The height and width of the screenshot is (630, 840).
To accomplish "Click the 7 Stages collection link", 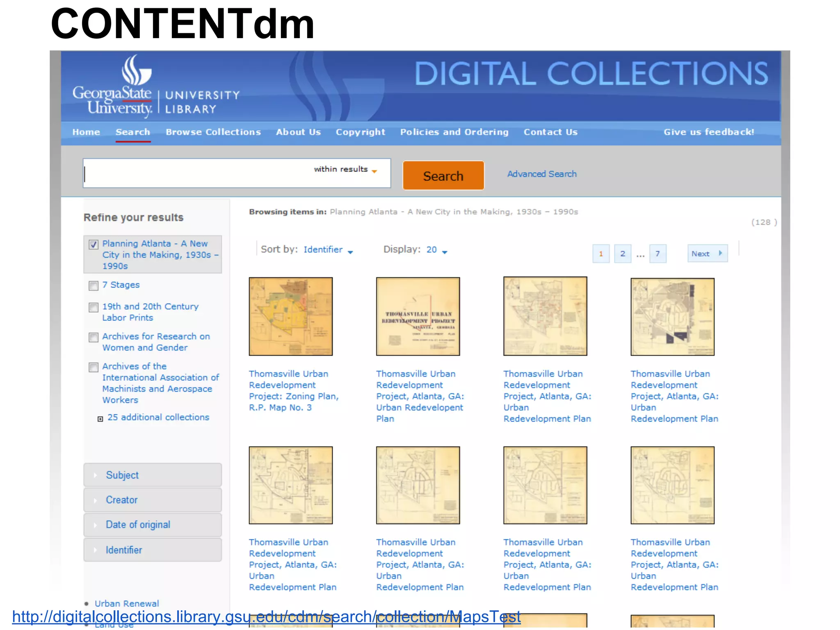I will click(x=121, y=285).
